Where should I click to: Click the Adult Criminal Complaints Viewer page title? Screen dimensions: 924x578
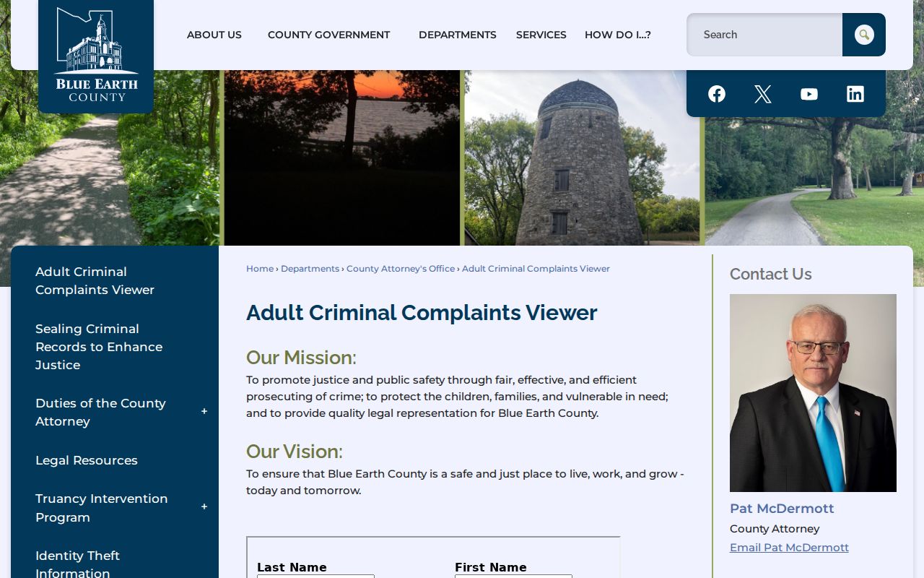click(422, 313)
